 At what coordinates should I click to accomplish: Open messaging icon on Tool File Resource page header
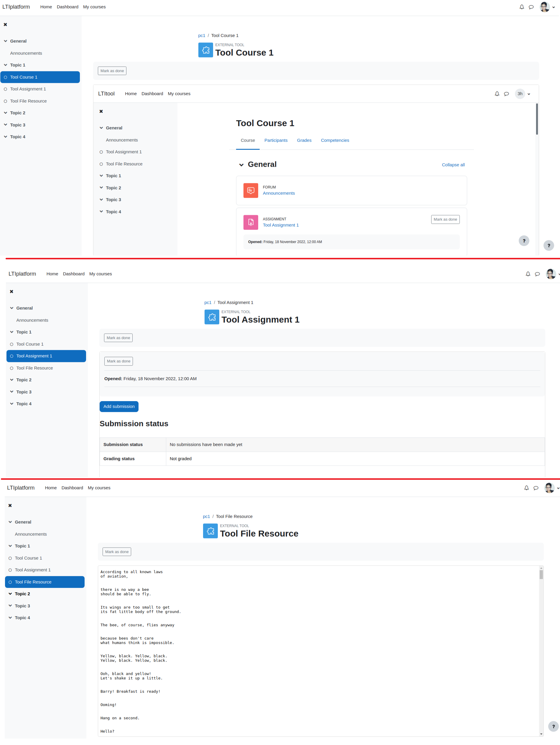pos(536,488)
